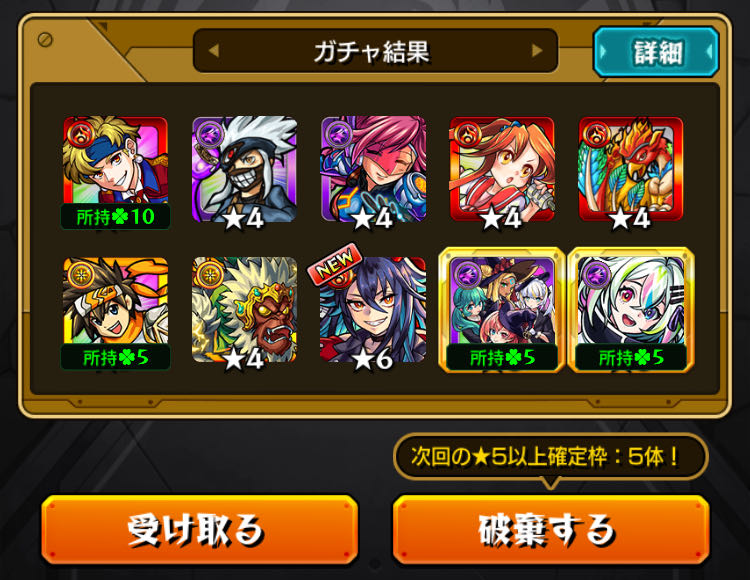Image resolution: width=750 pixels, height=580 pixels.
Task: Open the NEW ★6 dark-haired character
Action: pos(374,312)
